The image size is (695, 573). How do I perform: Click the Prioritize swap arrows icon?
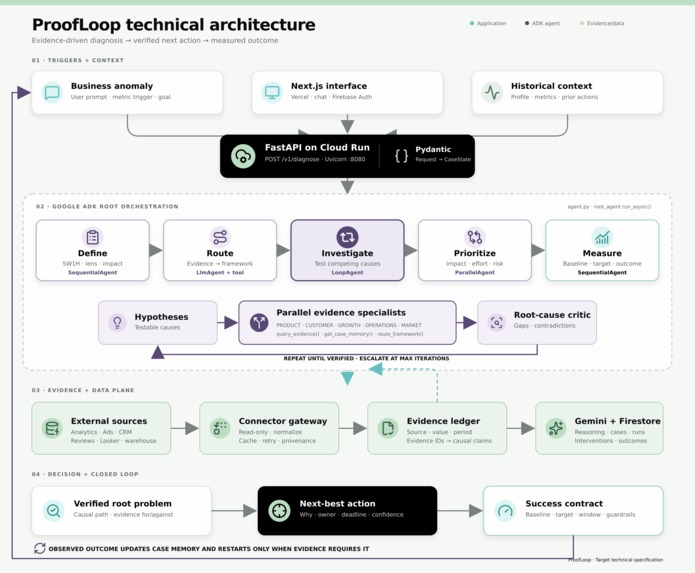coord(475,237)
